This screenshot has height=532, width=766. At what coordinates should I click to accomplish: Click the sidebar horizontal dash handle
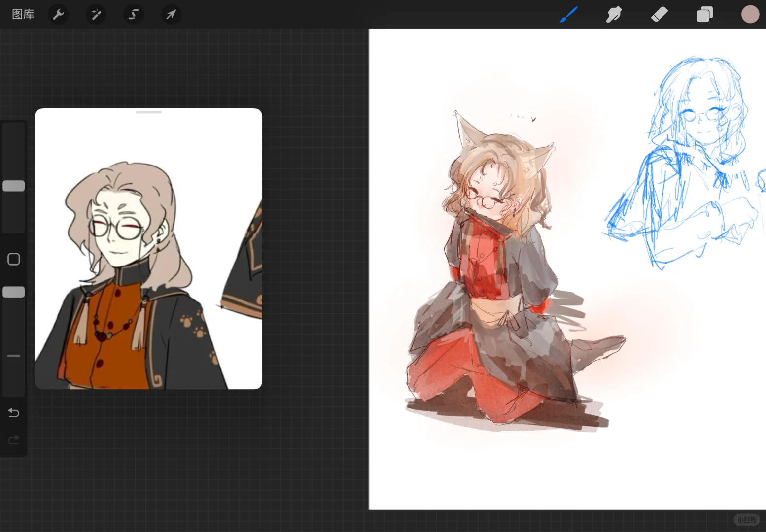(x=14, y=356)
